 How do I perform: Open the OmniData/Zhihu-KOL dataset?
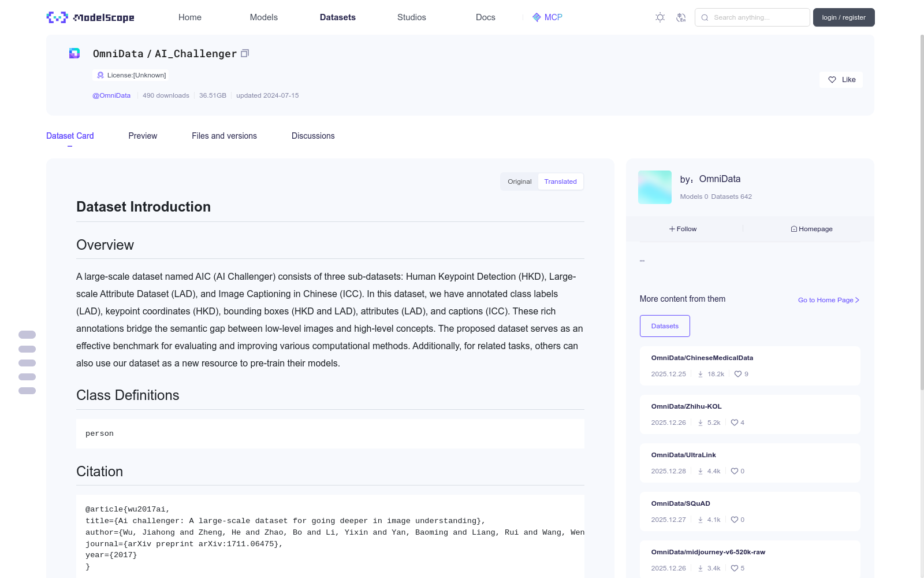pos(687,406)
